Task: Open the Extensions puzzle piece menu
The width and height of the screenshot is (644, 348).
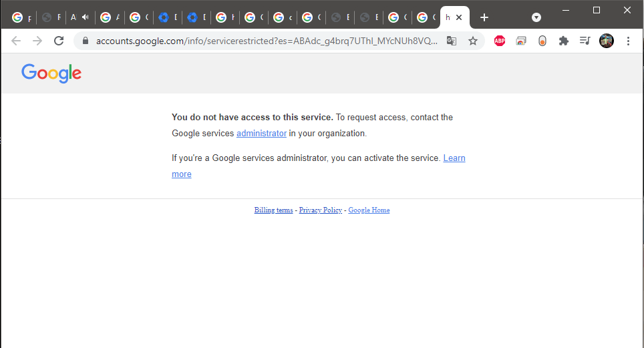Action: coord(564,41)
